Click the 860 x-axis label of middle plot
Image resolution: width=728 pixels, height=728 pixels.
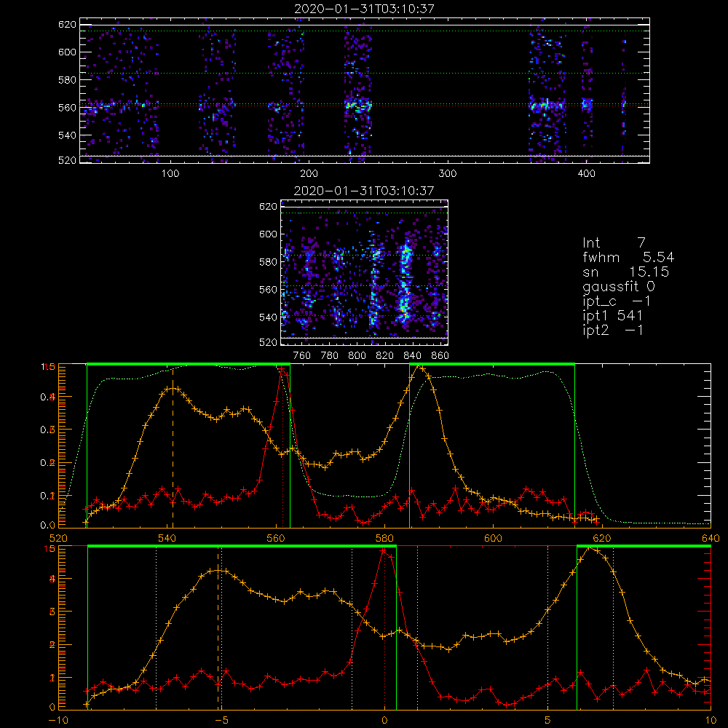[440, 356]
